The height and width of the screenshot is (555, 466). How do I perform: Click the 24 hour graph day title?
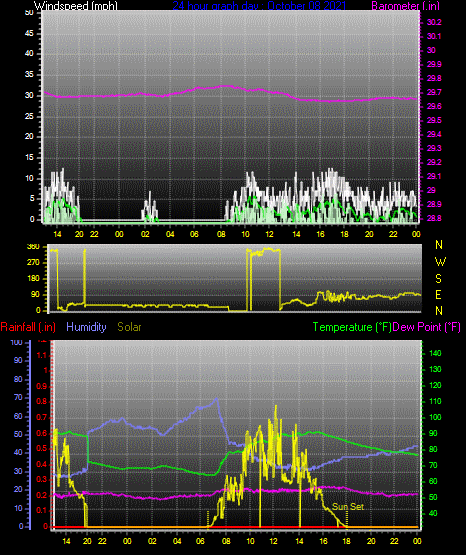click(x=259, y=6)
